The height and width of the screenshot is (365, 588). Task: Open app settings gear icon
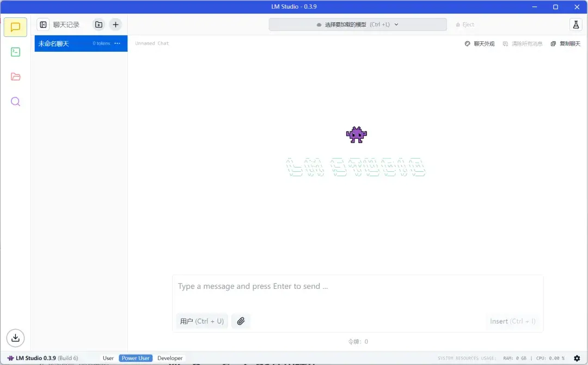(x=577, y=358)
